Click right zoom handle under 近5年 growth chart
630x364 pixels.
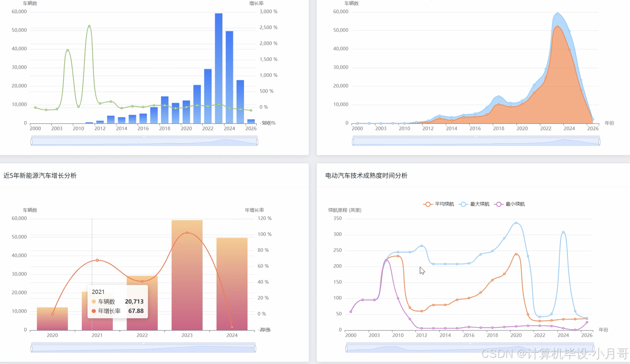point(255,349)
